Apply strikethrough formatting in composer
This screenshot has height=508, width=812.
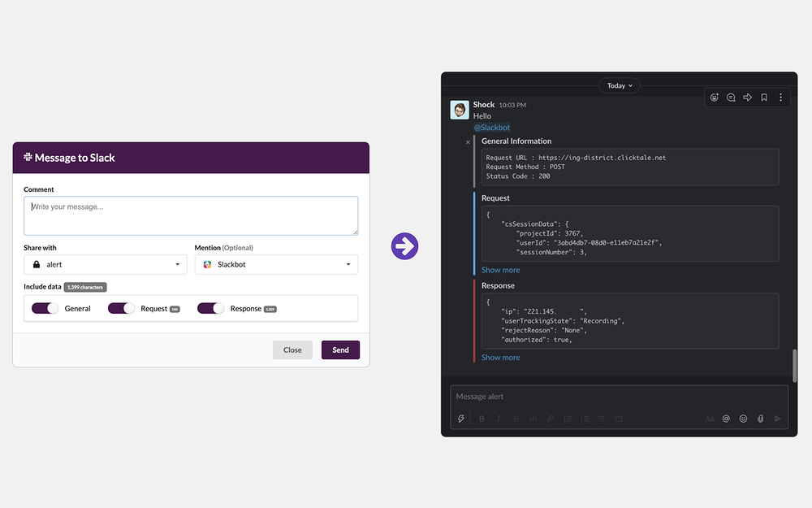tap(516, 419)
